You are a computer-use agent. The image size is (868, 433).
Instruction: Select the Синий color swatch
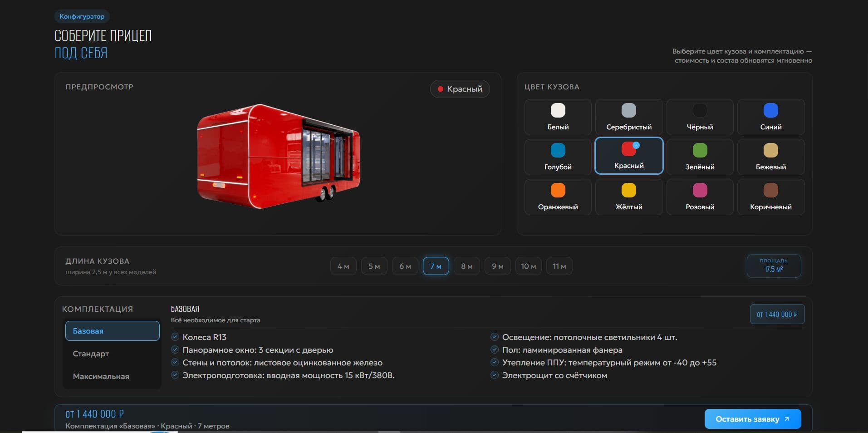pyautogui.click(x=771, y=117)
